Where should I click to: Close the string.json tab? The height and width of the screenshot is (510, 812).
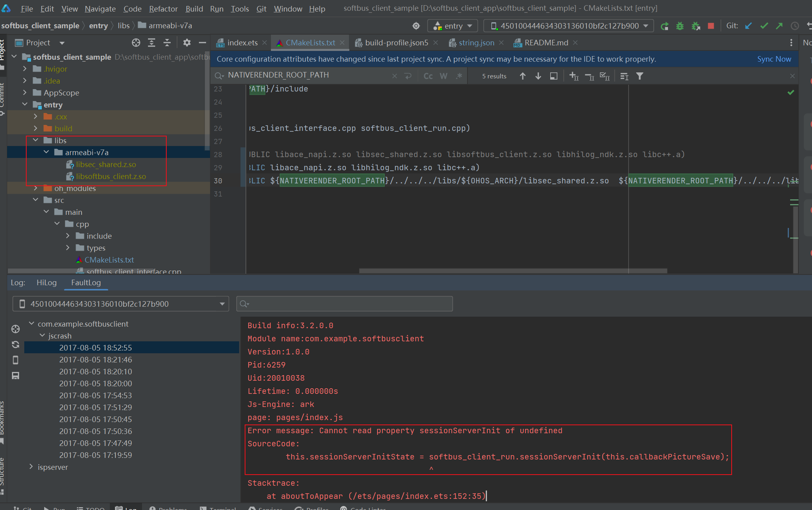pyautogui.click(x=501, y=43)
